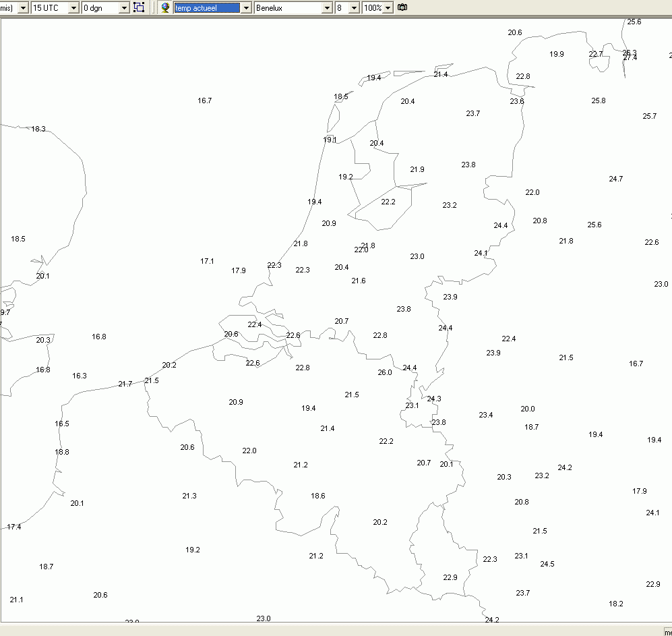Open the dropdown arrow beside the 'mis)' field
The height and width of the screenshot is (636, 672).
click(23, 7)
